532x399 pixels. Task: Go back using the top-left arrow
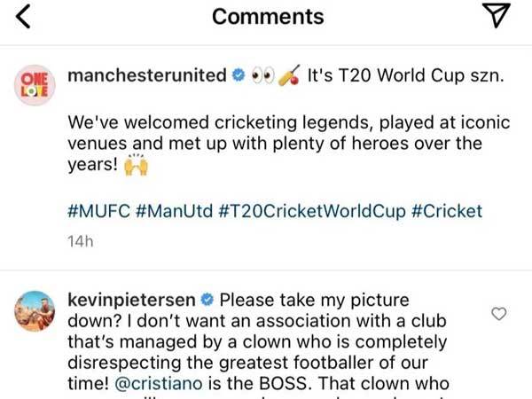25,16
